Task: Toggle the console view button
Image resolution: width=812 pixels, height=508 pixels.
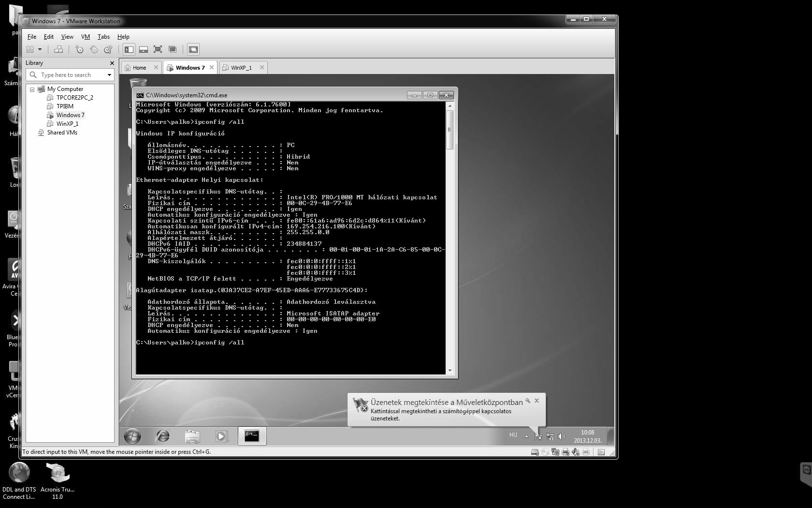Action: click(193, 49)
